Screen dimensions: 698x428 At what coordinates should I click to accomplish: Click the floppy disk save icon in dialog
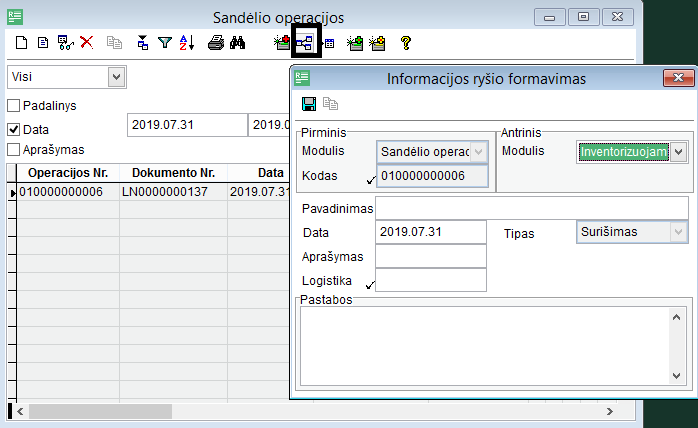309,104
